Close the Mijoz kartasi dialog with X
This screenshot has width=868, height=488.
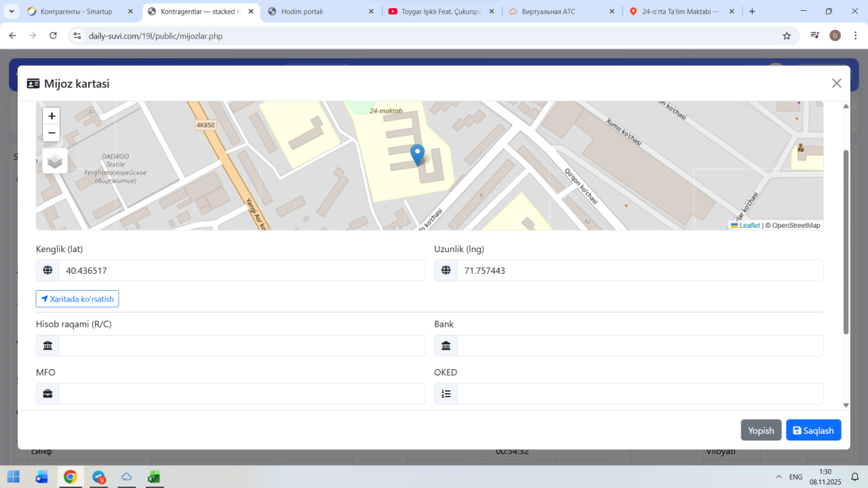(836, 83)
